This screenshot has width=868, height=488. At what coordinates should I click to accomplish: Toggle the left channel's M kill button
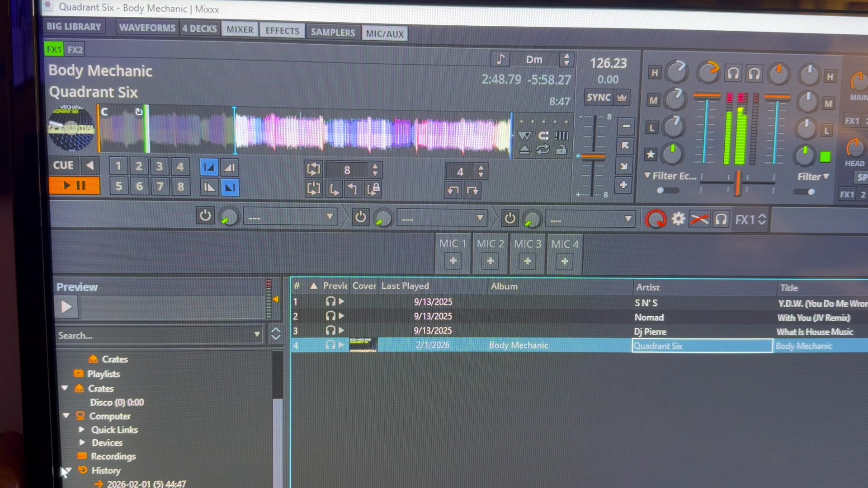(653, 100)
